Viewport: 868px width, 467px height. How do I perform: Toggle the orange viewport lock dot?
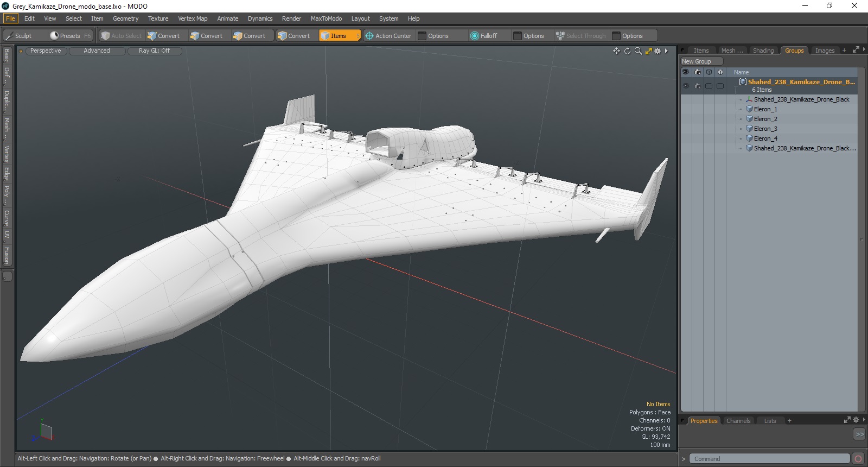click(21, 51)
